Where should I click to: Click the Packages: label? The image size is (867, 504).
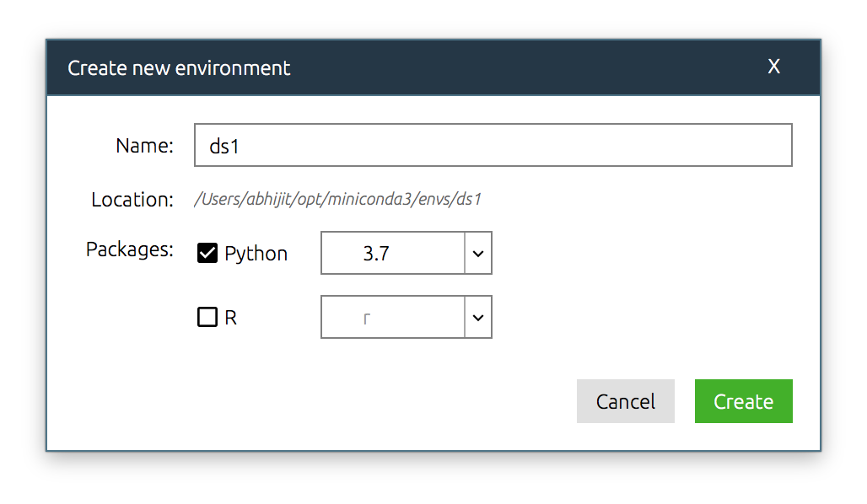click(x=129, y=249)
